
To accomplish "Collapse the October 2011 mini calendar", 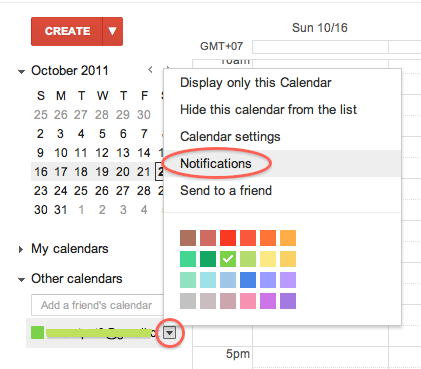I will point(21,71).
